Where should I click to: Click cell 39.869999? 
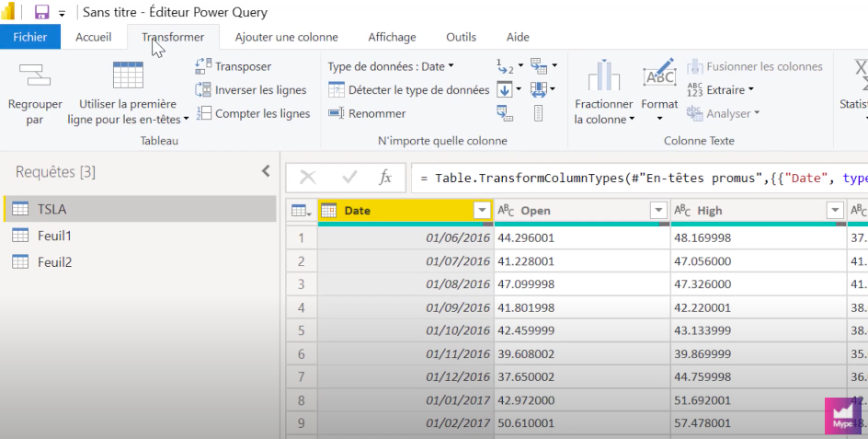pos(759,353)
